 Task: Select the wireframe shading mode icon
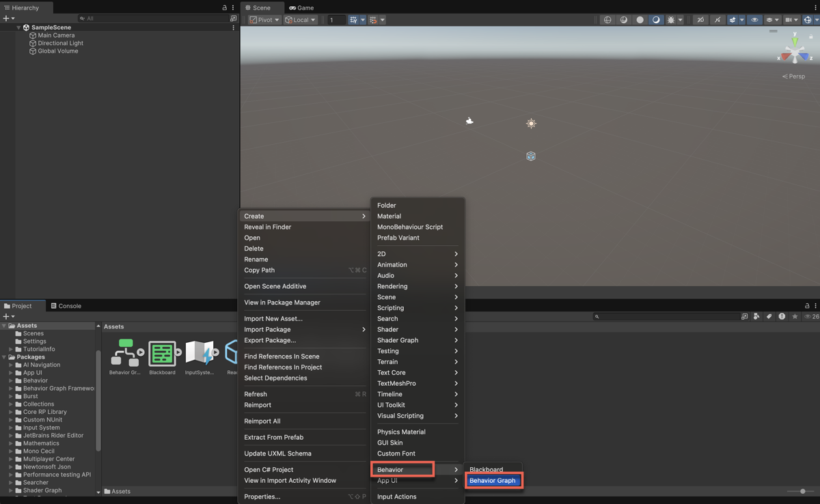click(x=607, y=20)
